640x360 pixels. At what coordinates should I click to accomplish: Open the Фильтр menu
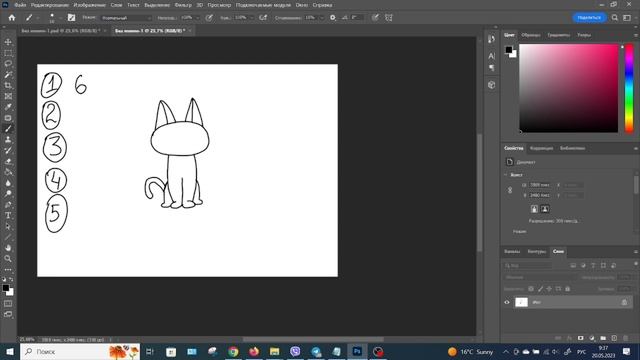pyautogui.click(x=183, y=5)
